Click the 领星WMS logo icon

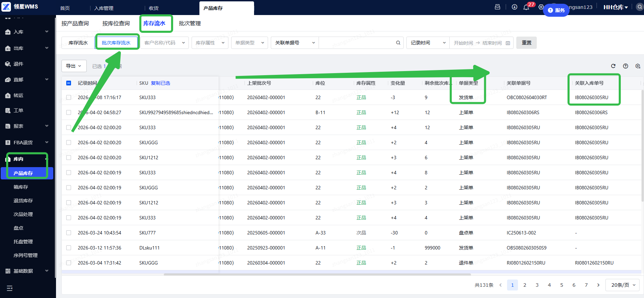(6, 6)
